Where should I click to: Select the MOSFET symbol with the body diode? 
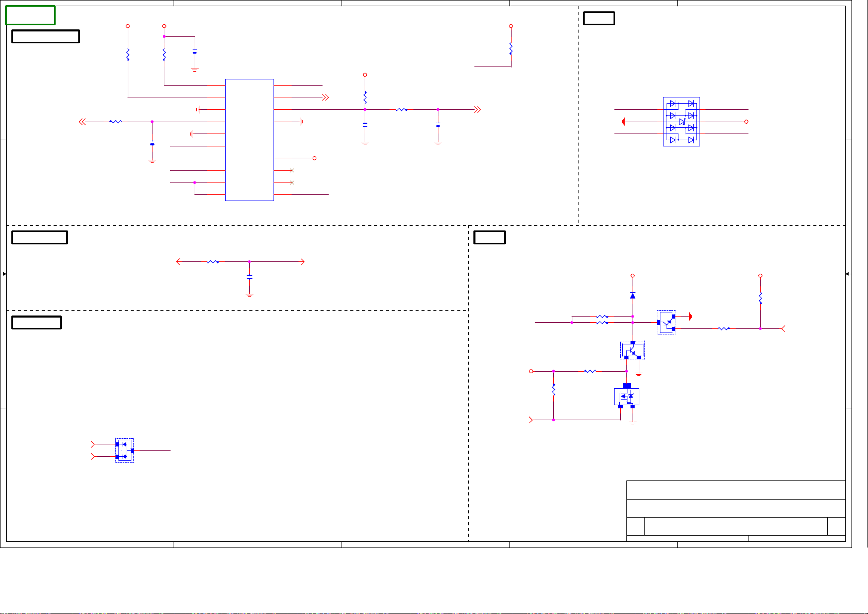tap(626, 396)
